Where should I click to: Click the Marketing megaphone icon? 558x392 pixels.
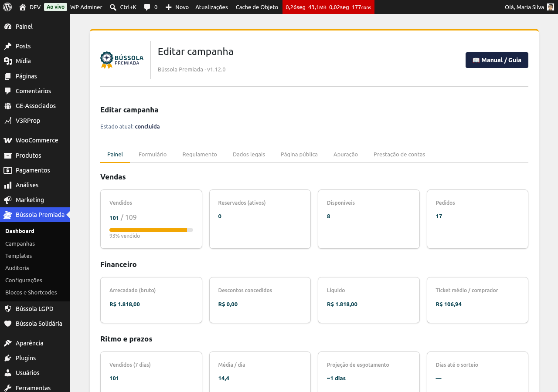point(8,200)
